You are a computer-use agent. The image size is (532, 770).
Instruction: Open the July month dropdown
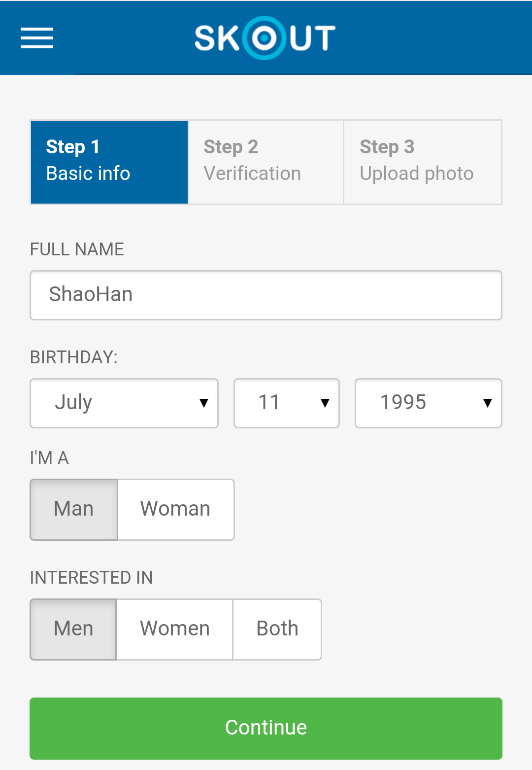(124, 403)
